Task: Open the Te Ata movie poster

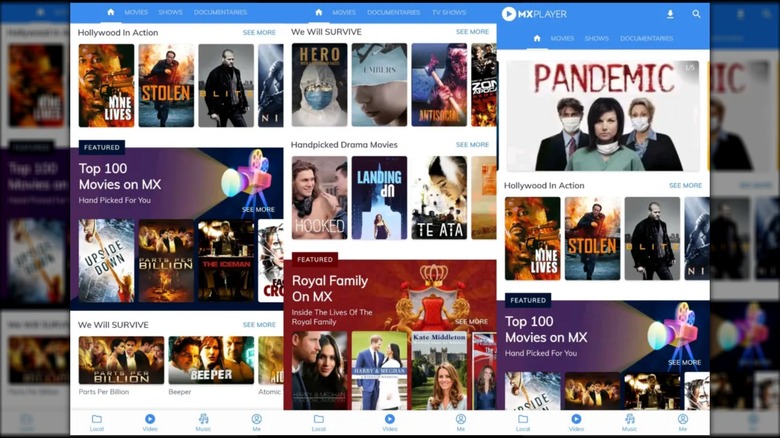Action: [439, 198]
